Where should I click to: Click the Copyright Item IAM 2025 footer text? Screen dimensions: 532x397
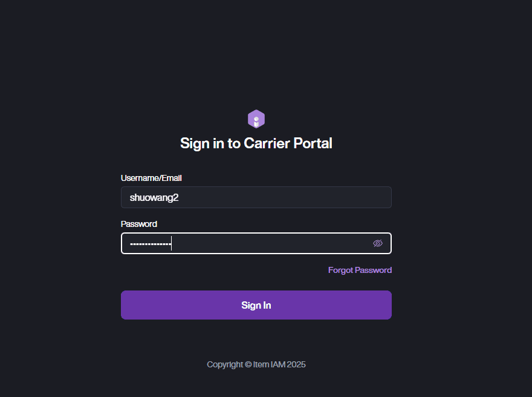[256, 364]
